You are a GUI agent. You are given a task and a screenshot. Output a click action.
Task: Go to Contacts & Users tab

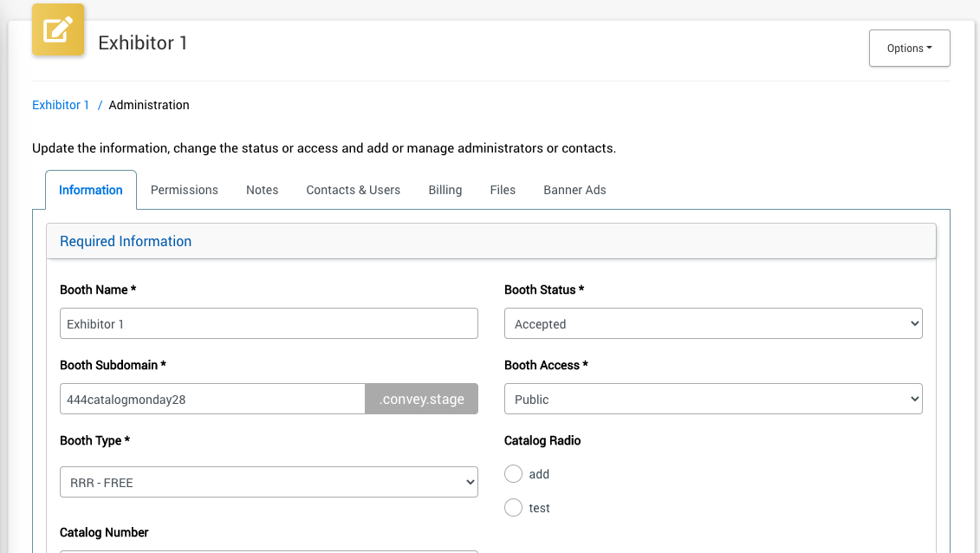pos(354,190)
